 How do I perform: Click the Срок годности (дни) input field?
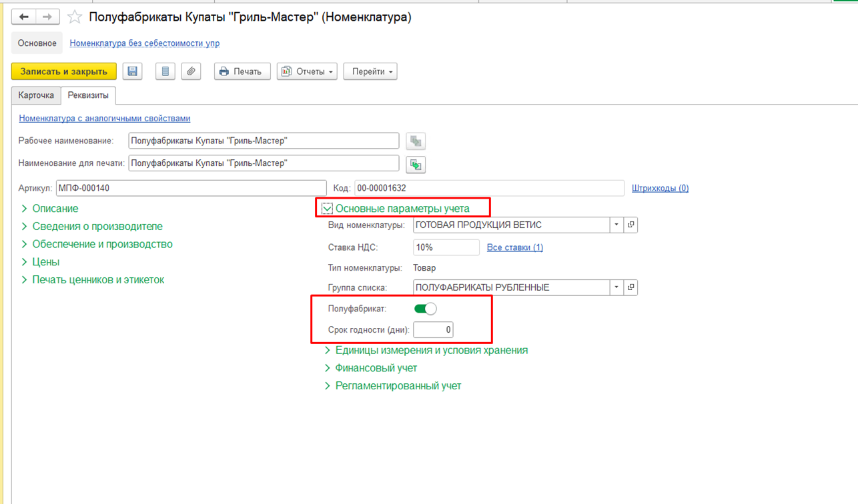433,329
